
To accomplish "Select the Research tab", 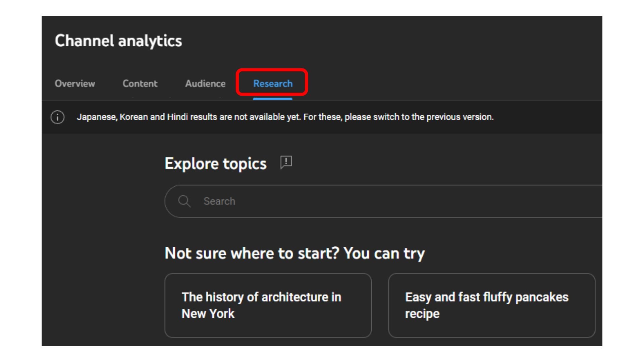I will point(273,84).
